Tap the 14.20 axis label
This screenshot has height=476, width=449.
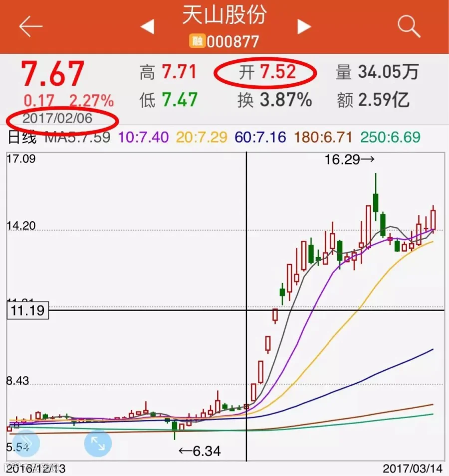coord(21,226)
